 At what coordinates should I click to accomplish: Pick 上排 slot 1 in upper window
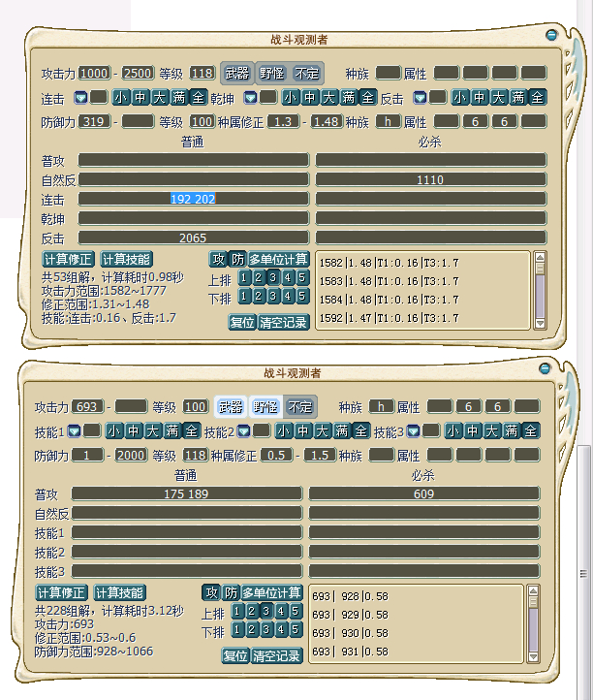244,277
